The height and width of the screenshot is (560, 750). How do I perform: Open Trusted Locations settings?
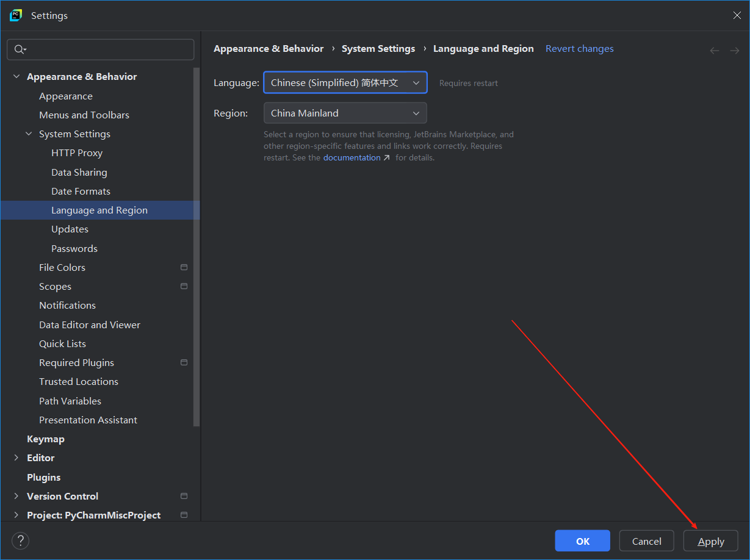coord(79,381)
